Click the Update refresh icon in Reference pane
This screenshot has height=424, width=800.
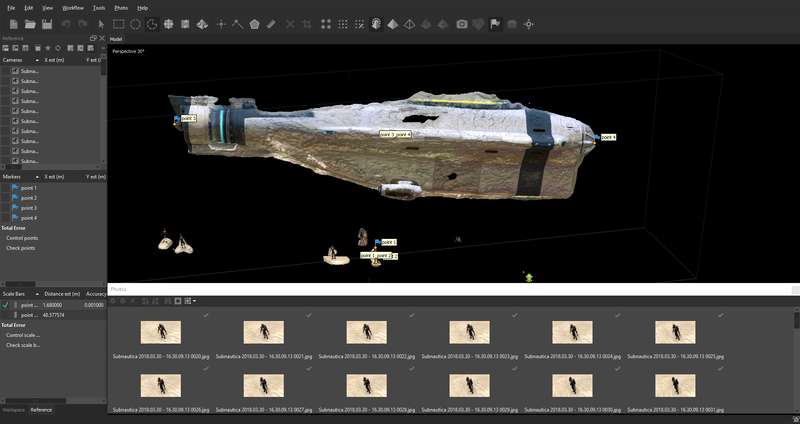coord(58,48)
